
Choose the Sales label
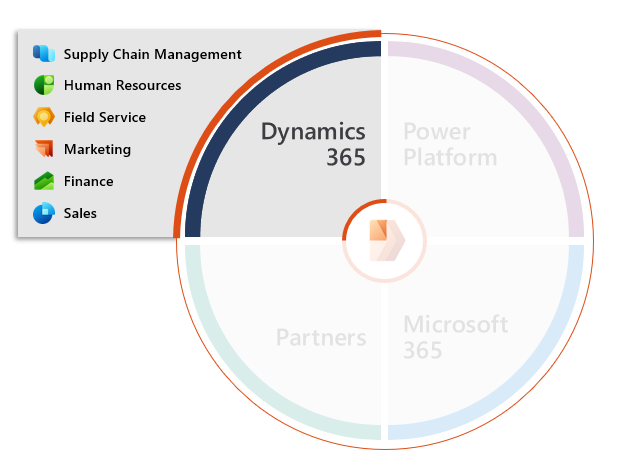(80, 213)
